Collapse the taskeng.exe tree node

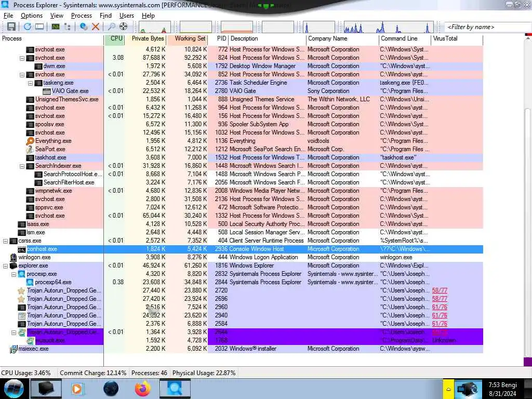pyautogui.click(x=30, y=83)
